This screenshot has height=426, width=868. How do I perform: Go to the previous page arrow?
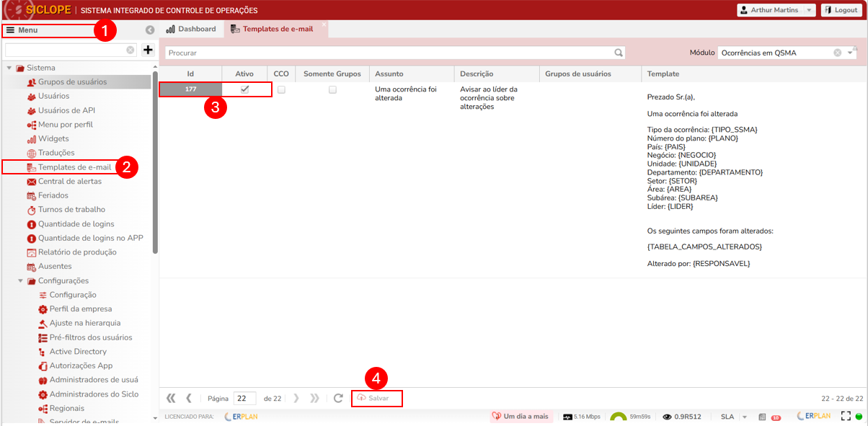coord(189,398)
